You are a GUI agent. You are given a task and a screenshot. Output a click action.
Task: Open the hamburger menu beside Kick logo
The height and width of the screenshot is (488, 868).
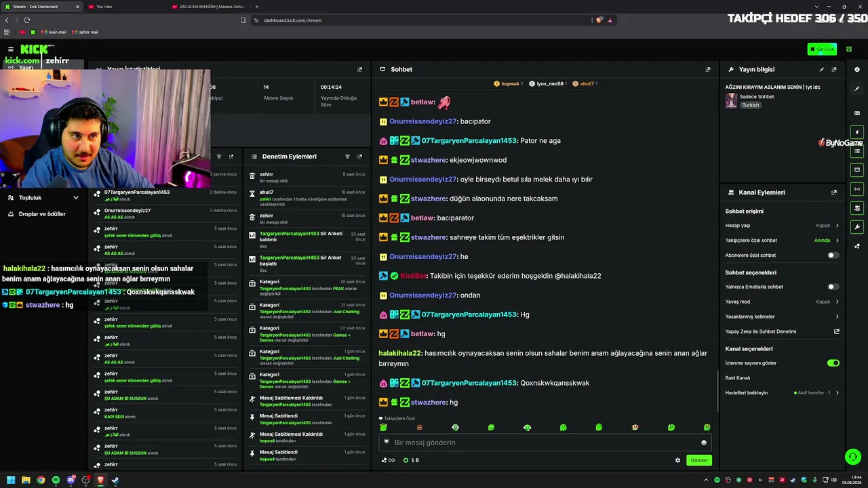click(x=11, y=49)
